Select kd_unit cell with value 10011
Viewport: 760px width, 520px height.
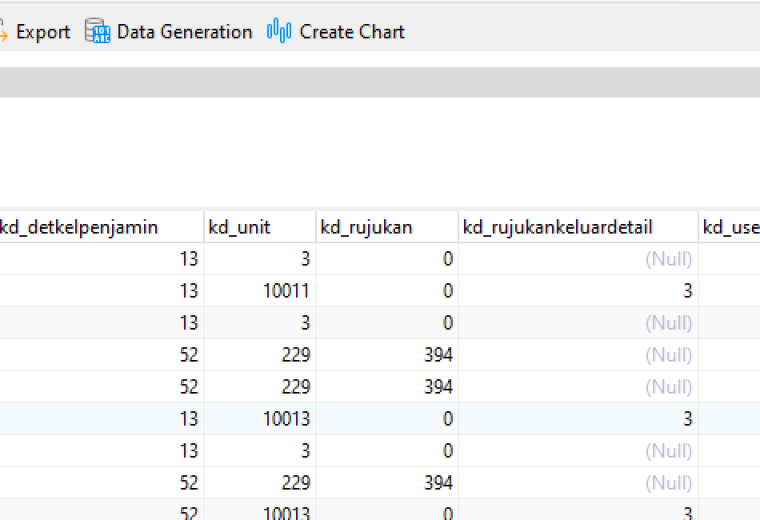pos(260,291)
